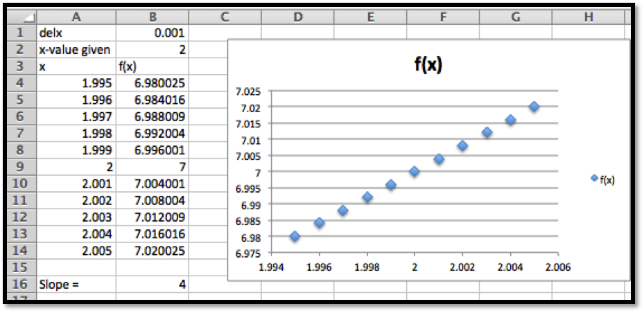Select the row 9 header
This screenshot has width=644, height=313.
(x=20, y=167)
